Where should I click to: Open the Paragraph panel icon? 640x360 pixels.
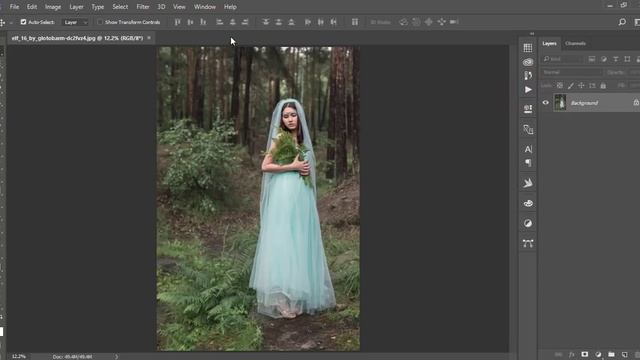(x=528, y=163)
